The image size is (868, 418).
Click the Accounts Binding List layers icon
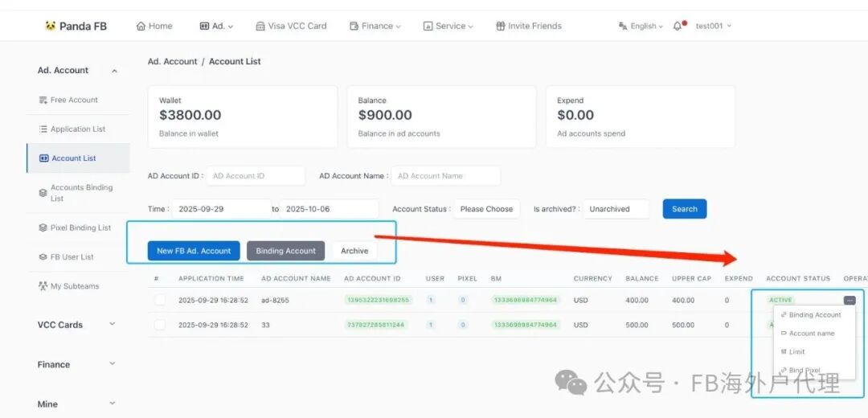click(x=43, y=193)
